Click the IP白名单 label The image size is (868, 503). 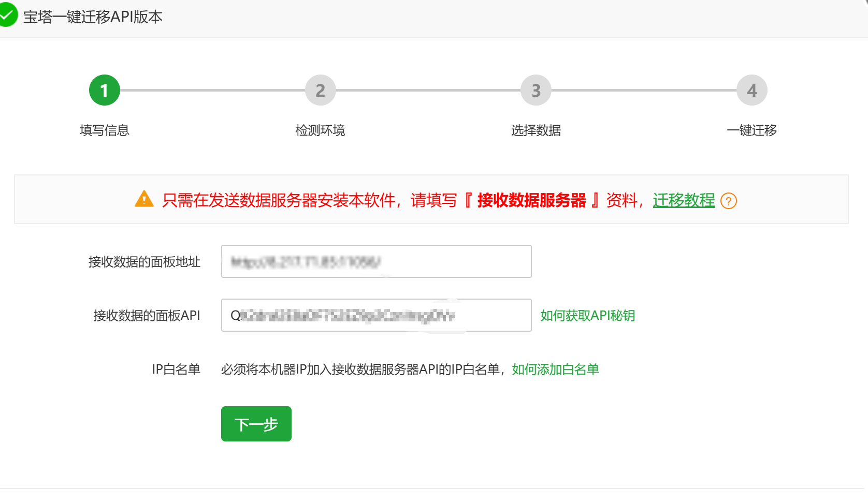click(176, 369)
